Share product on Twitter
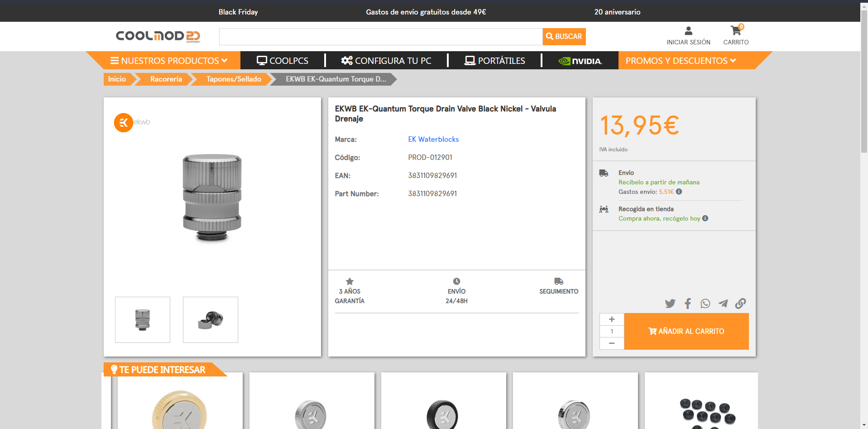The width and height of the screenshot is (868, 429). click(x=670, y=304)
